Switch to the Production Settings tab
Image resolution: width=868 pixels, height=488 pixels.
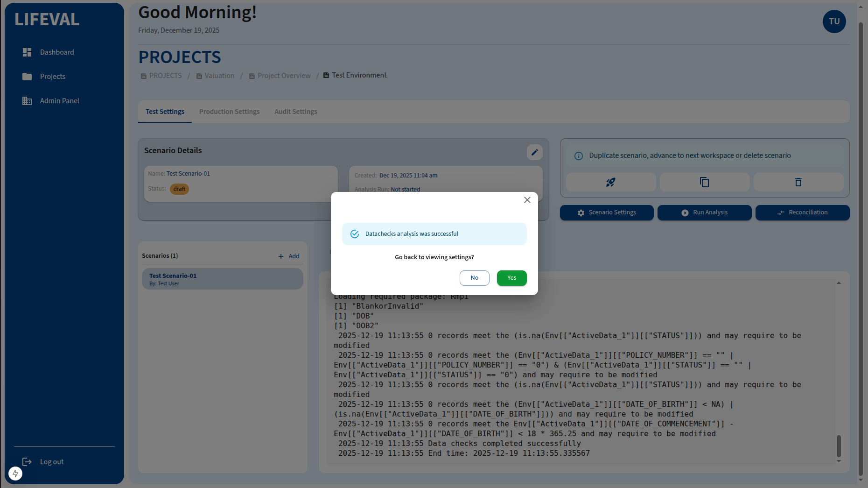[x=229, y=112]
